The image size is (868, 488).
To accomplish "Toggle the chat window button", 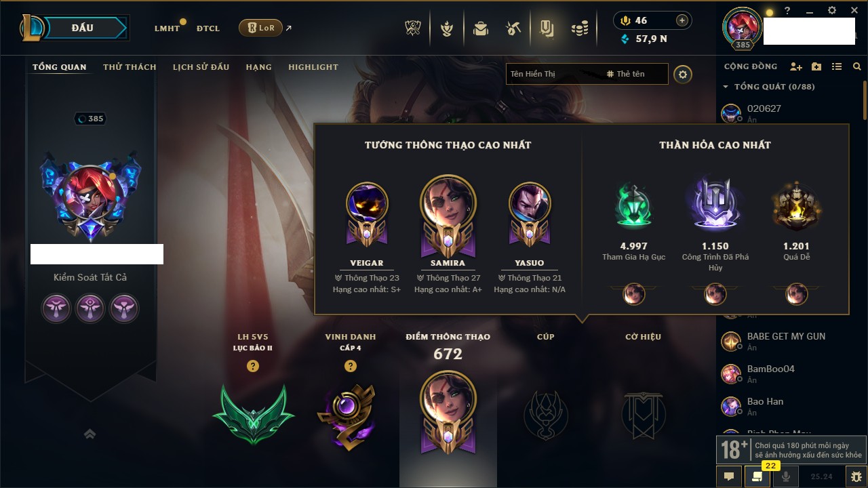I will (x=729, y=476).
